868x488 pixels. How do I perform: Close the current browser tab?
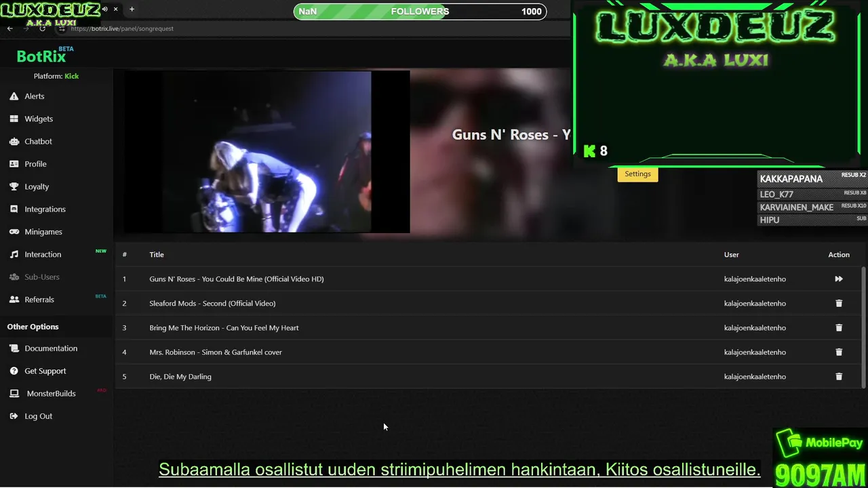(116, 9)
